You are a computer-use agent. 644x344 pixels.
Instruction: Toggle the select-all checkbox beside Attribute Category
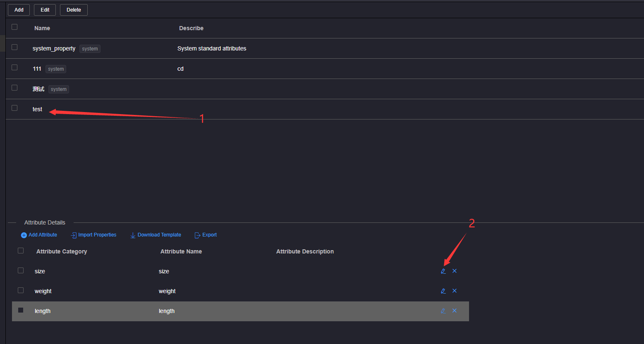click(21, 251)
